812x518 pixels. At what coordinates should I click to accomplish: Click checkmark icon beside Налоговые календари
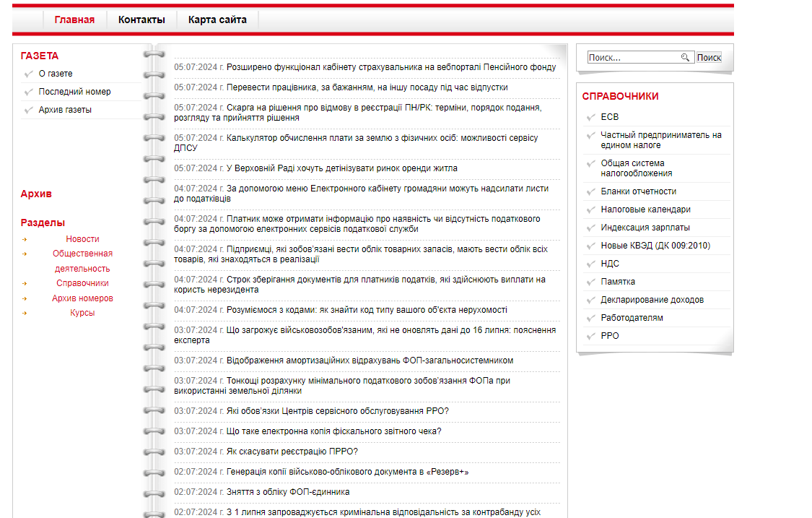pyautogui.click(x=591, y=210)
